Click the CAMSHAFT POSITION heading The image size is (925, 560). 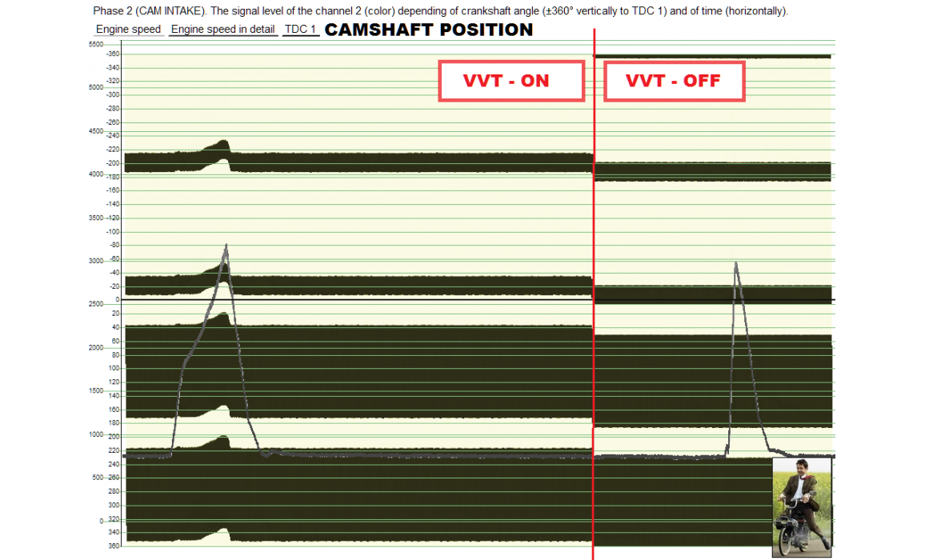click(429, 30)
